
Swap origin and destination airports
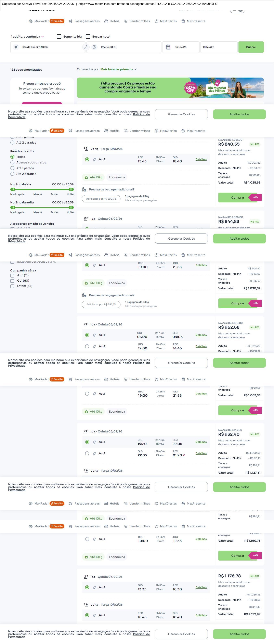[86, 47]
